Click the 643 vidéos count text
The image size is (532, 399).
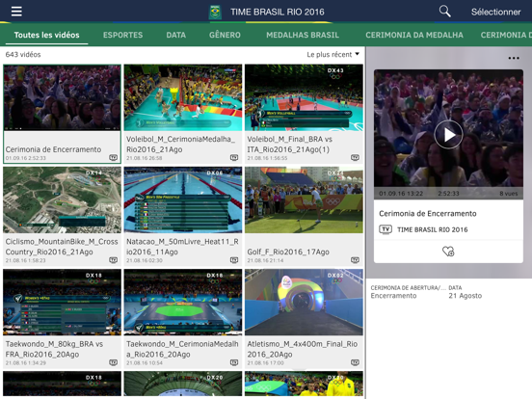pos(23,55)
